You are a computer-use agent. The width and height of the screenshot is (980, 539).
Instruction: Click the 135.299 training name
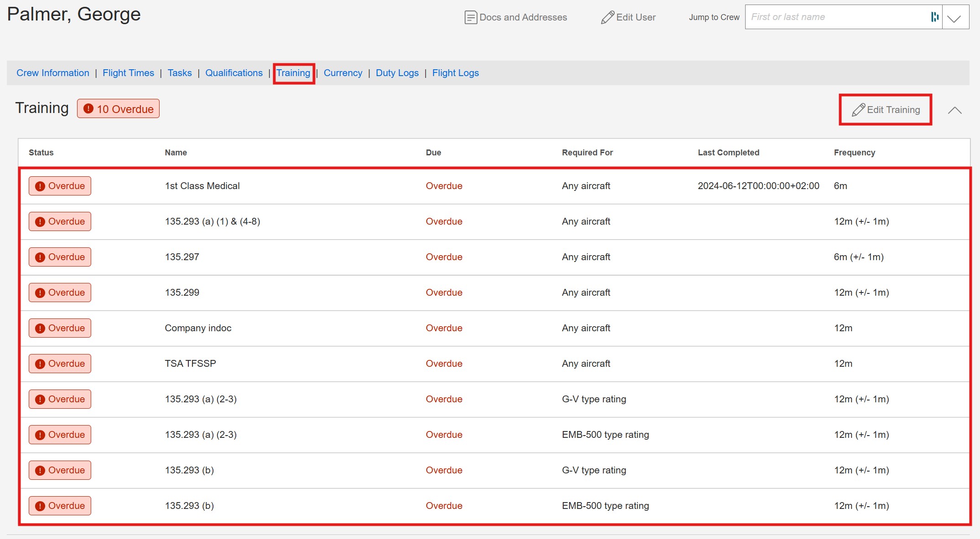pyautogui.click(x=182, y=293)
